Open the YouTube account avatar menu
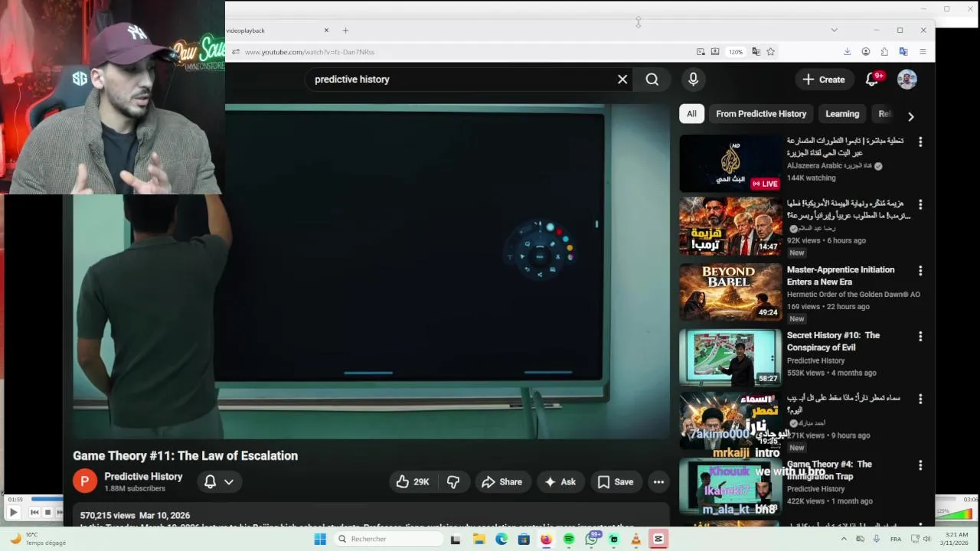 point(907,80)
